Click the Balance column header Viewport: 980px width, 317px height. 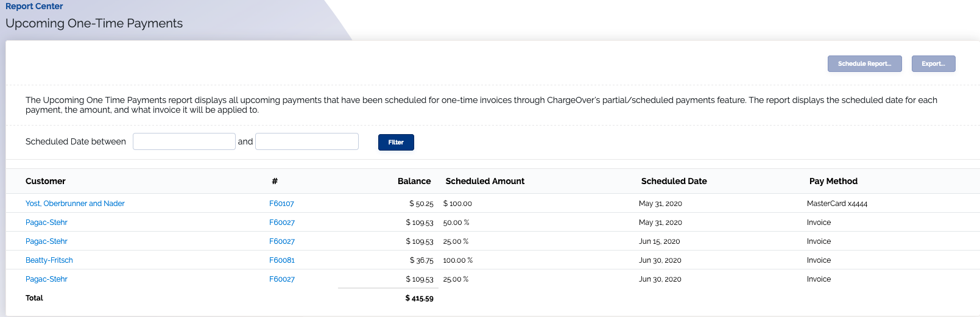[x=414, y=181]
